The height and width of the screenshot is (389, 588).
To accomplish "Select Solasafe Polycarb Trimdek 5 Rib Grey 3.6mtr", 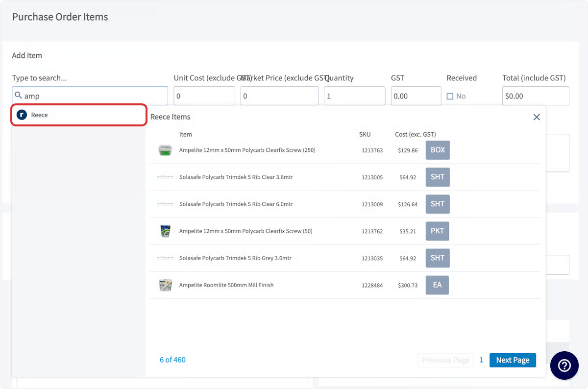I will (x=236, y=258).
